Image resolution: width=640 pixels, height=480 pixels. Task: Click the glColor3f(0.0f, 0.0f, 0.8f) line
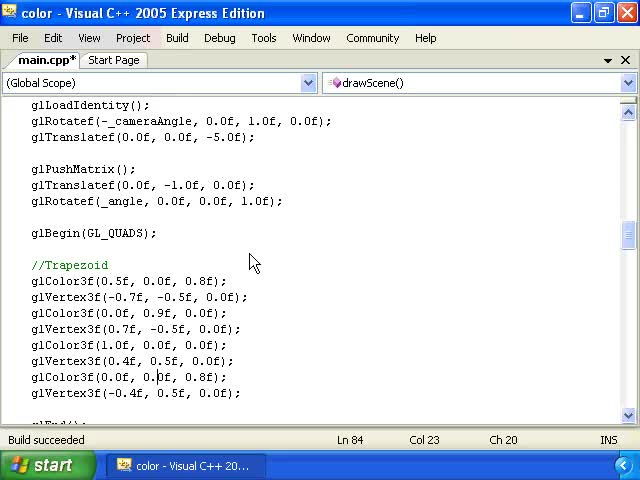tap(129, 377)
